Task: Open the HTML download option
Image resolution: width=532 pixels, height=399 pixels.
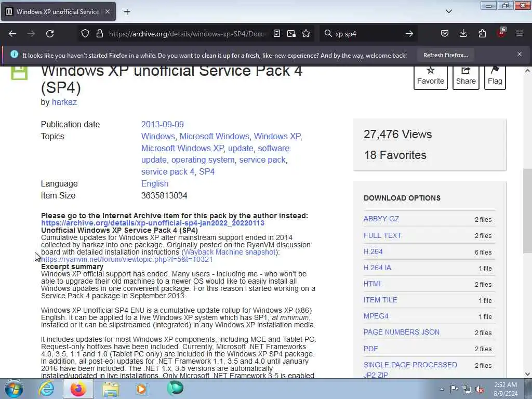Action: 373,284
